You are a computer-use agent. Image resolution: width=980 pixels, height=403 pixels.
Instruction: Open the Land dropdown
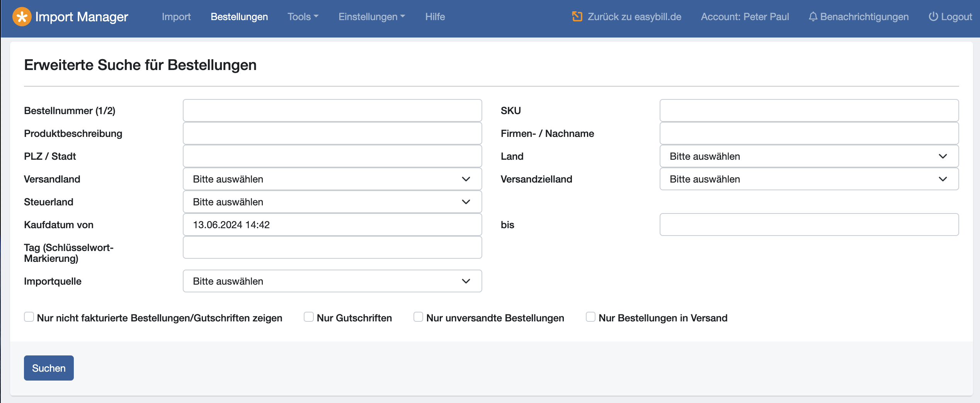click(809, 156)
